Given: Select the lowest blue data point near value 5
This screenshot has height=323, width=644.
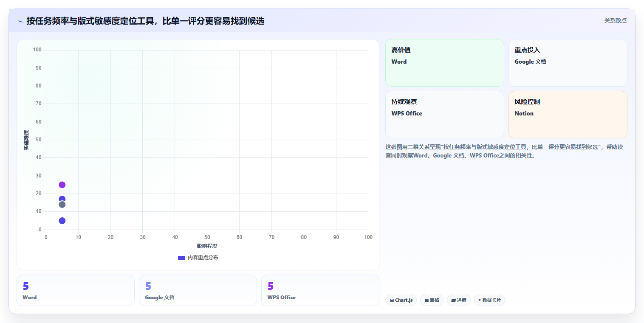Looking at the screenshot, I should [62, 221].
